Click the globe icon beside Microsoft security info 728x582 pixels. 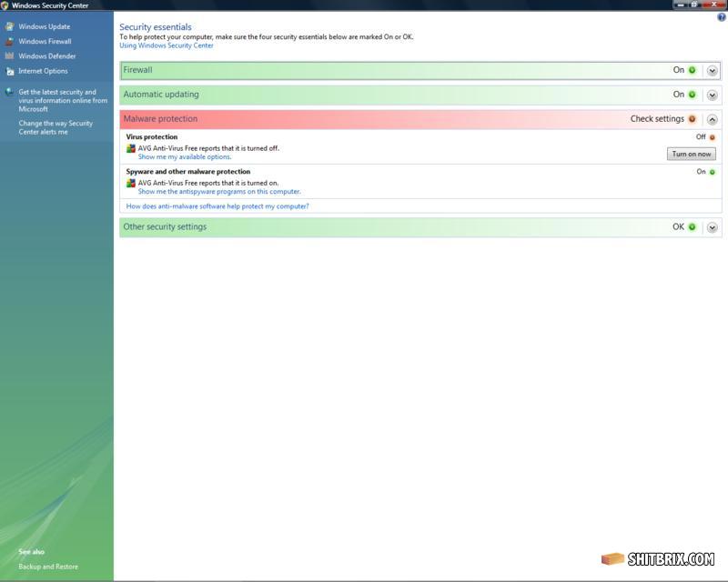(x=10, y=92)
